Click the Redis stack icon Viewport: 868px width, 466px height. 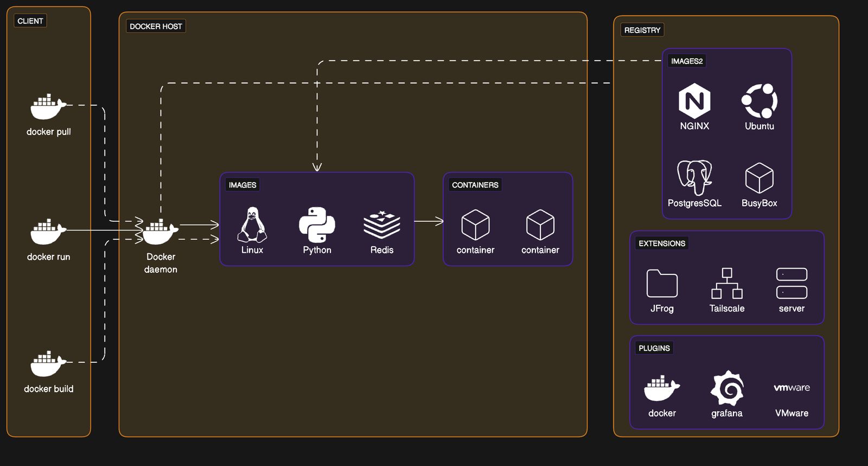tap(382, 225)
